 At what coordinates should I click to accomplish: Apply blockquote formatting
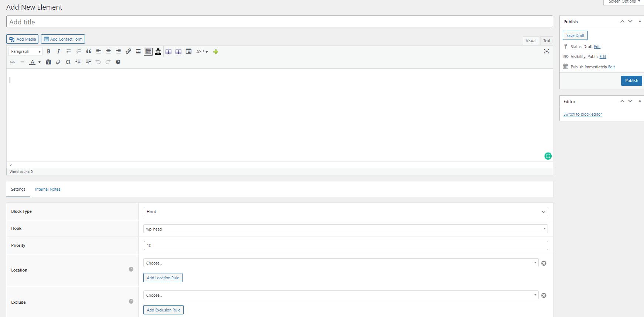tap(88, 51)
